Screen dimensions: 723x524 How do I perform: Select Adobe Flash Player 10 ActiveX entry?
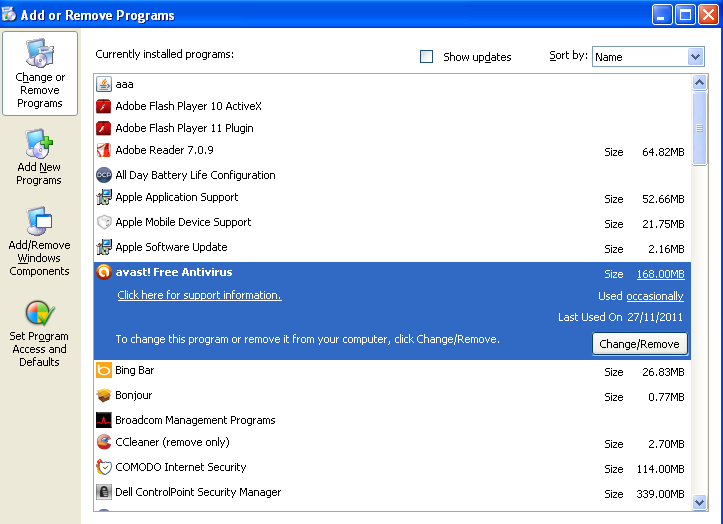pyautogui.click(x=392, y=106)
